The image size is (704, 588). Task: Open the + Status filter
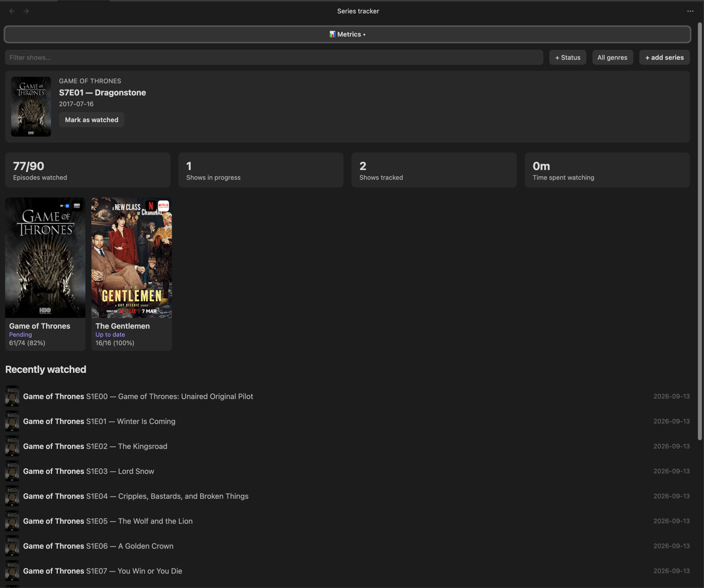pos(568,57)
